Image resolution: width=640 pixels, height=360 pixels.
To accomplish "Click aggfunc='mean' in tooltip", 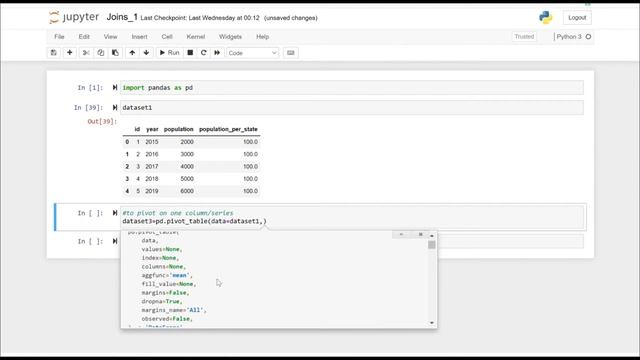I will pyautogui.click(x=167, y=275).
